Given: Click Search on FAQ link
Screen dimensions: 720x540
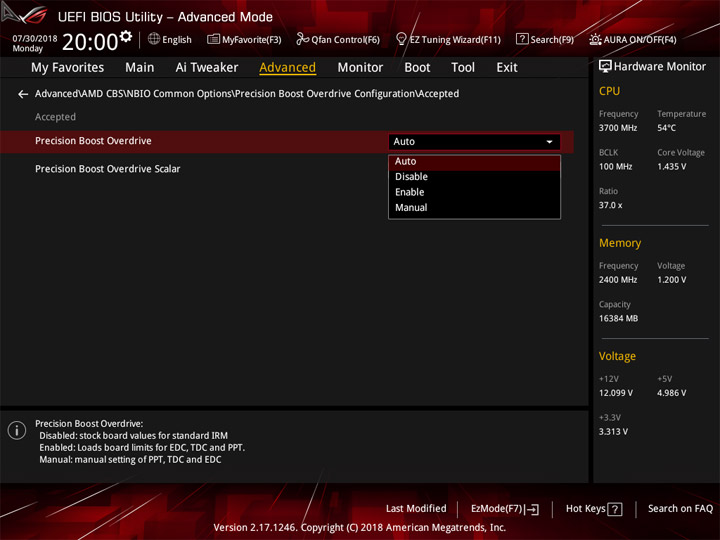Looking at the screenshot, I should point(680,509).
